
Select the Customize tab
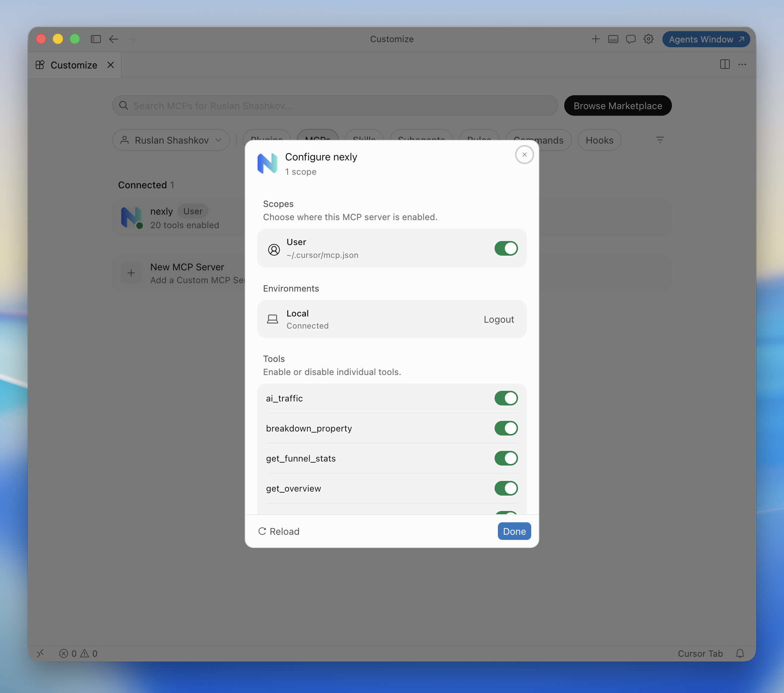tap(74, 65)
